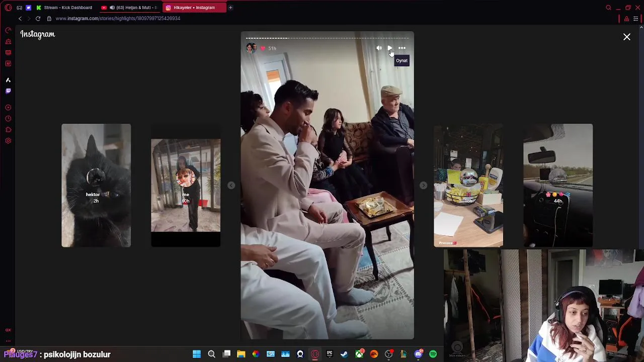
Task: Go back in browser history
Action: 20,19
